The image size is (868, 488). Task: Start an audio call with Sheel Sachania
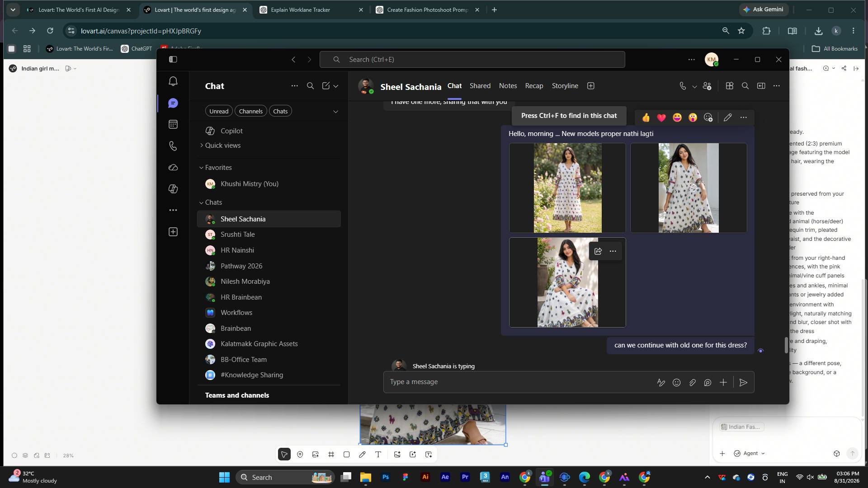(683, 86)
